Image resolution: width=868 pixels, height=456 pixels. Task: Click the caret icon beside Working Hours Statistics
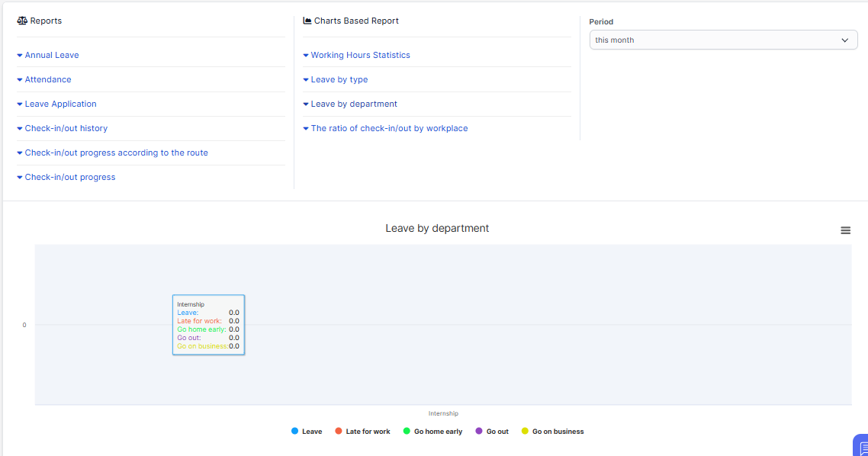point(306,56)
